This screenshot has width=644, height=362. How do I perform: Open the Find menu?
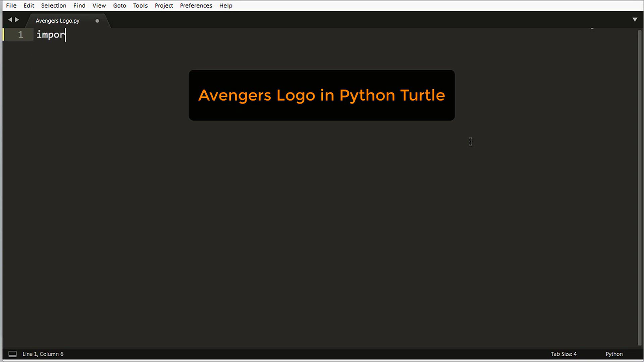point(79,5)
